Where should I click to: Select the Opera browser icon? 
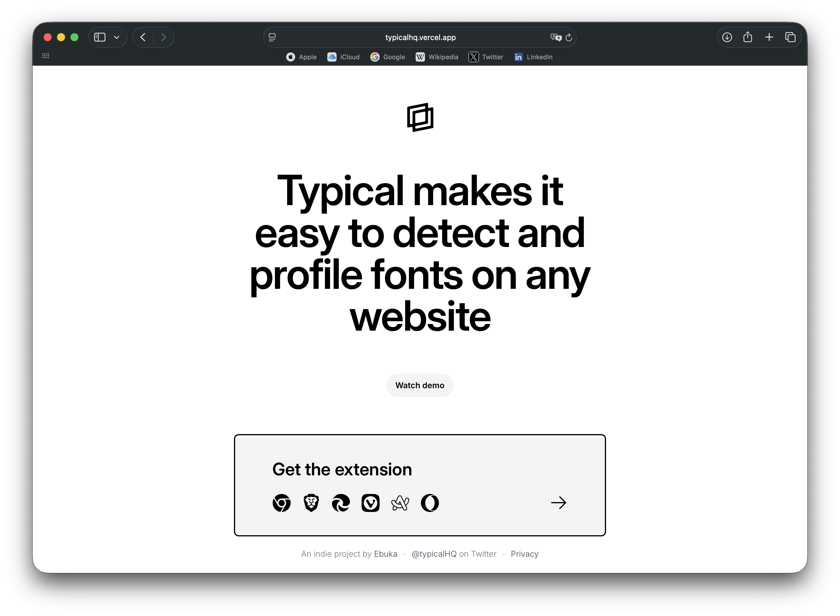coord(430,503)
